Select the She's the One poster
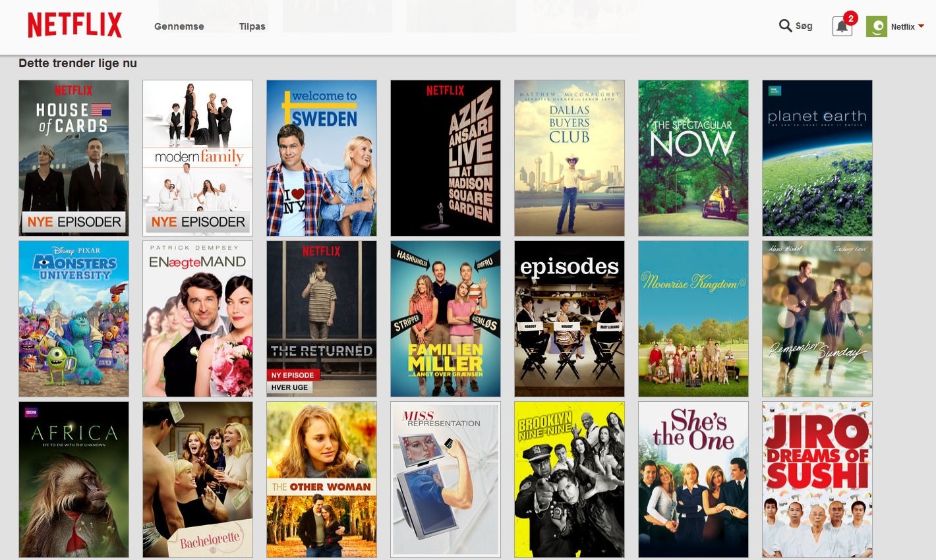Screen dimensions: 936x560 coord(693,480)
